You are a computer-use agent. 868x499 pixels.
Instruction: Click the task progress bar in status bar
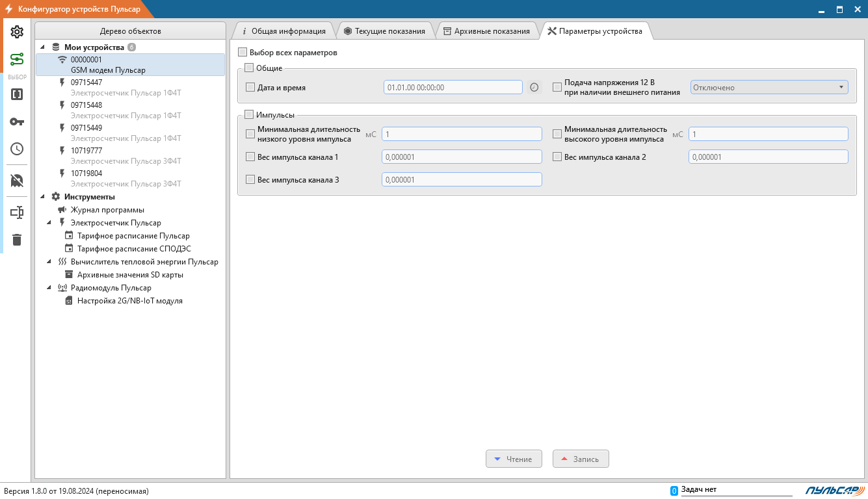tap(737, 496)
